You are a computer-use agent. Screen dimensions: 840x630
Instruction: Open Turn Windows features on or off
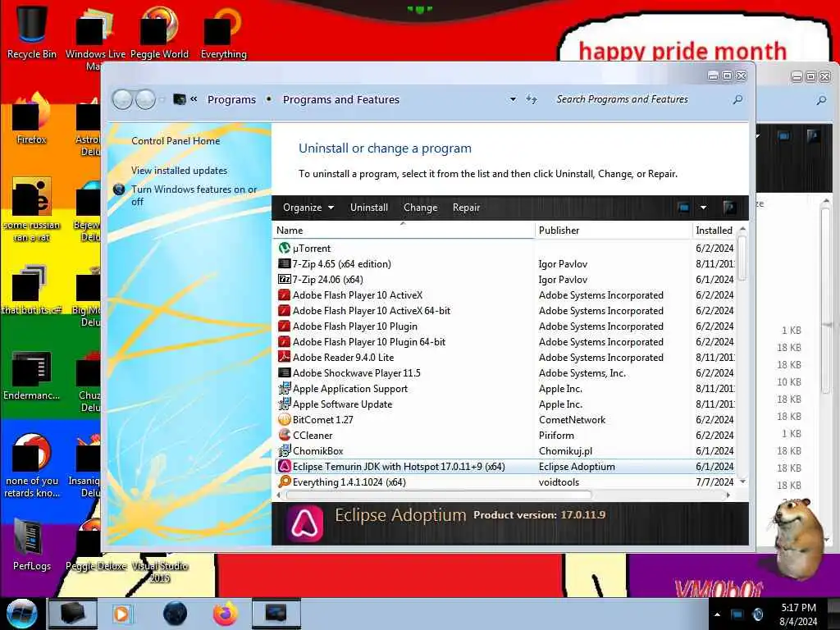194,195
